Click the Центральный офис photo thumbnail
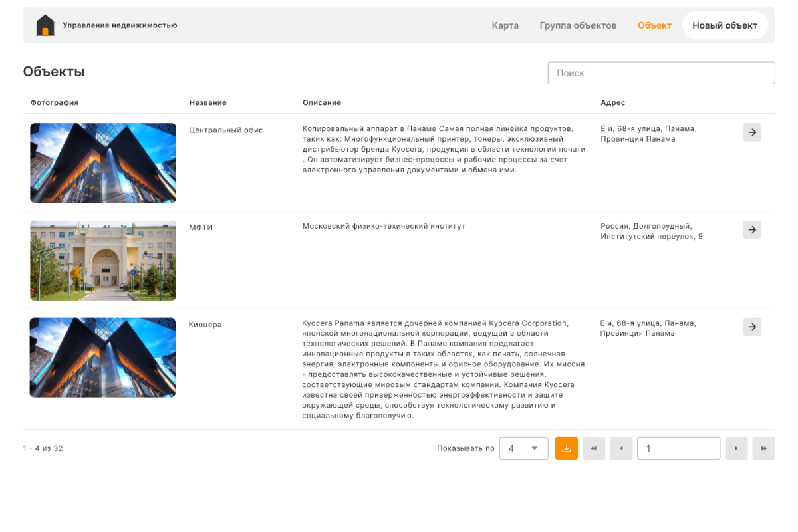 tap(103, 163)
